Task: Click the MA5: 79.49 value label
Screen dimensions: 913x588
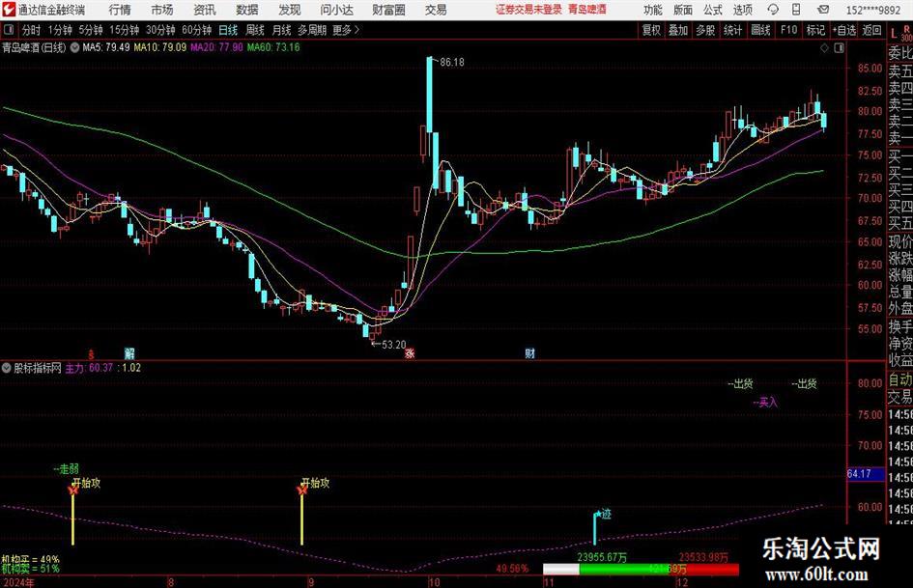Action: pyautogui.click(x=106, y=47)
